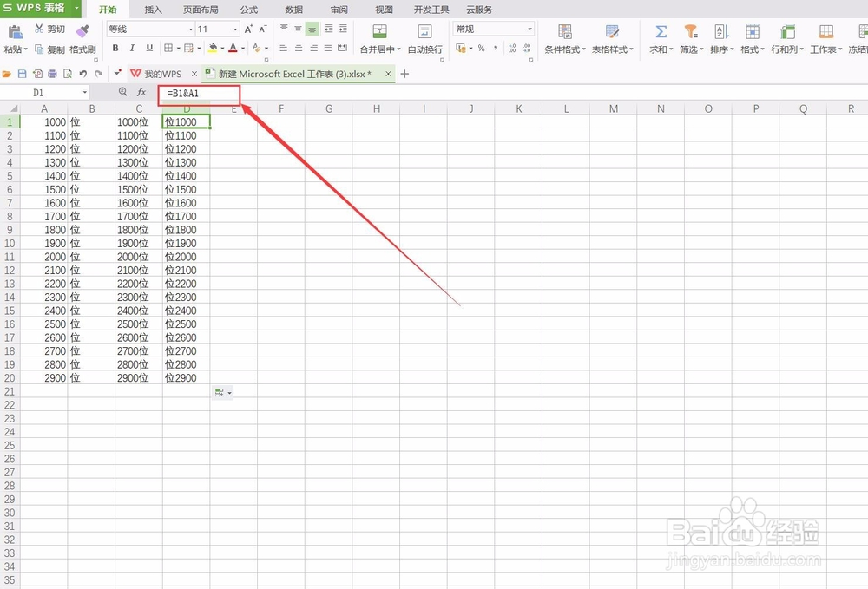Switch to Review (审阅) tab

(x=339, y=10)
